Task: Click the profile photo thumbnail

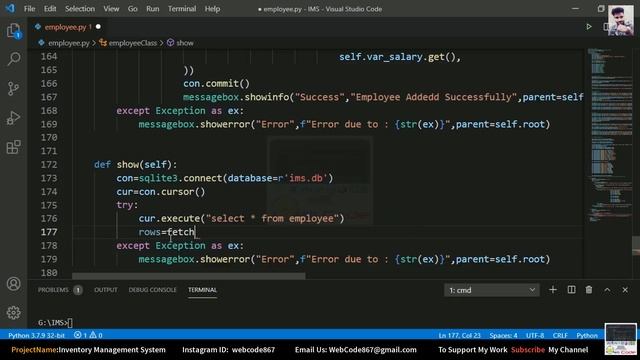Action: point(621,20)
